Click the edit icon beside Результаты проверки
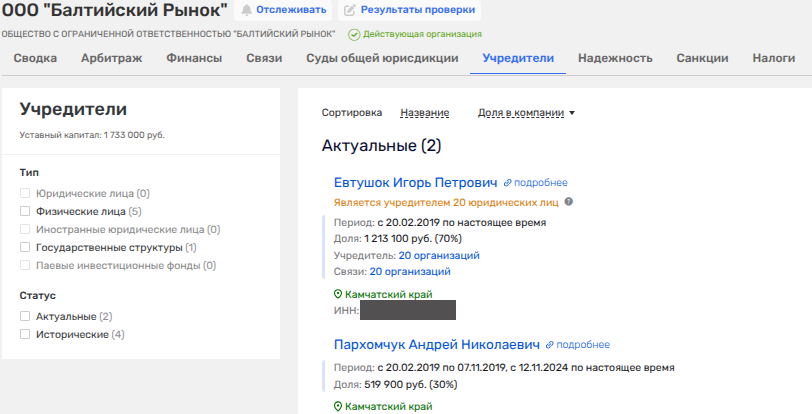Image resolution: width=812 pixels, height=414 pixels. click(x=350, y=10)
